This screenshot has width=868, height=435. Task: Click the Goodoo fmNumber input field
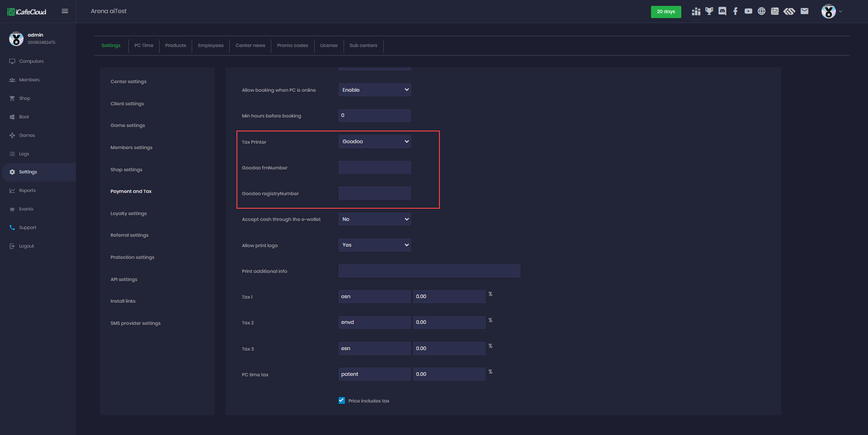(x=374, y=168)
